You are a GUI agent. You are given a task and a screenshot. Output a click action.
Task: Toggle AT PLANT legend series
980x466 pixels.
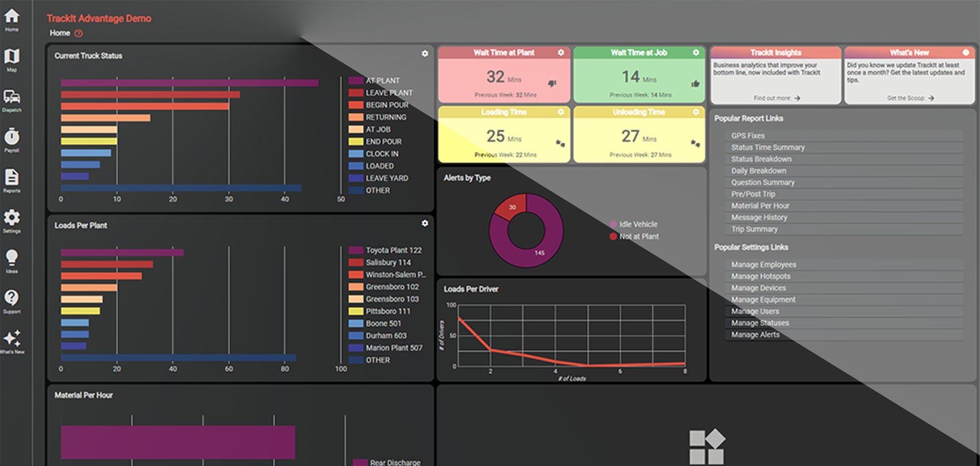(382, 81)
